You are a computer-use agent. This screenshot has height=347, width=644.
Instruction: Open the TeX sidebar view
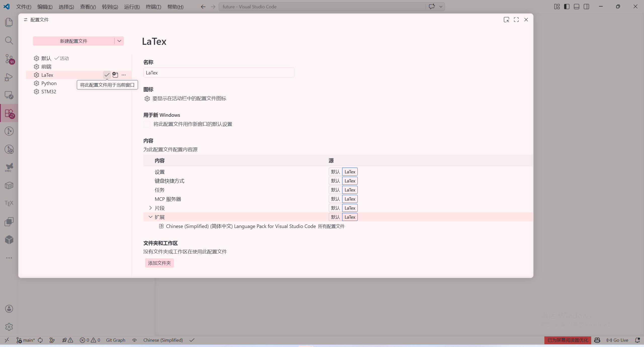coord(9,203)
